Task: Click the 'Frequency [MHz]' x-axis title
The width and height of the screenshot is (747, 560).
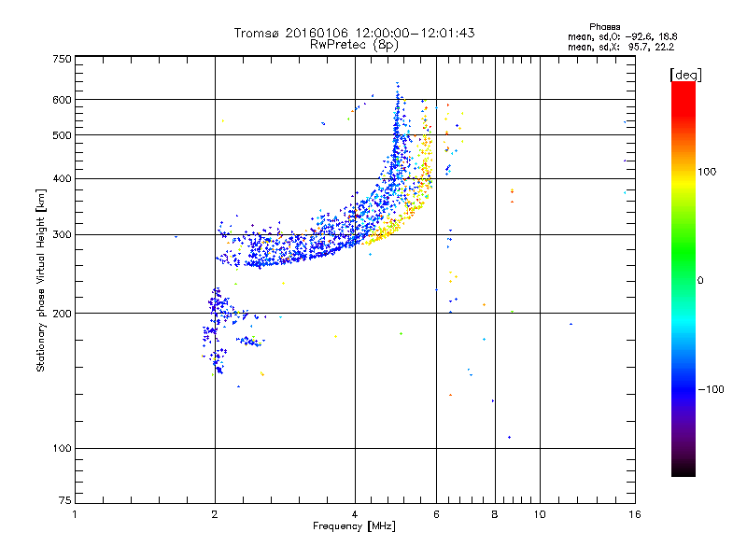Action: point(354,526)
